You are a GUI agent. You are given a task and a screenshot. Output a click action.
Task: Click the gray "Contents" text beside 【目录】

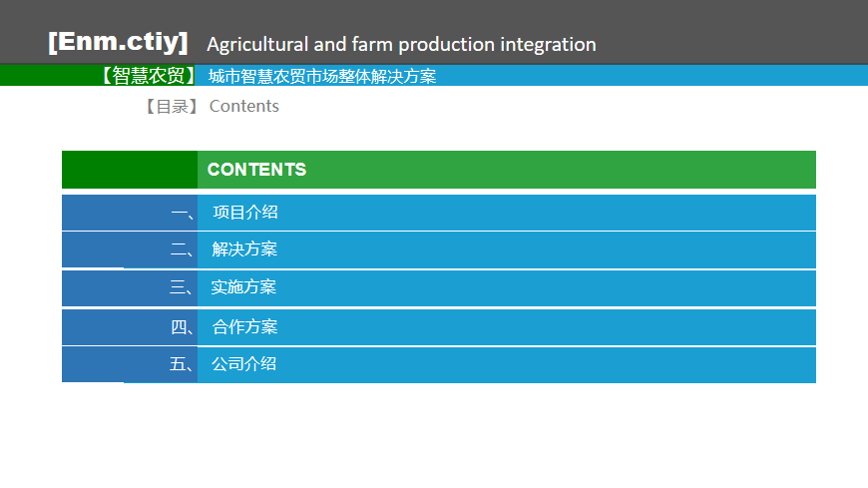244,106
